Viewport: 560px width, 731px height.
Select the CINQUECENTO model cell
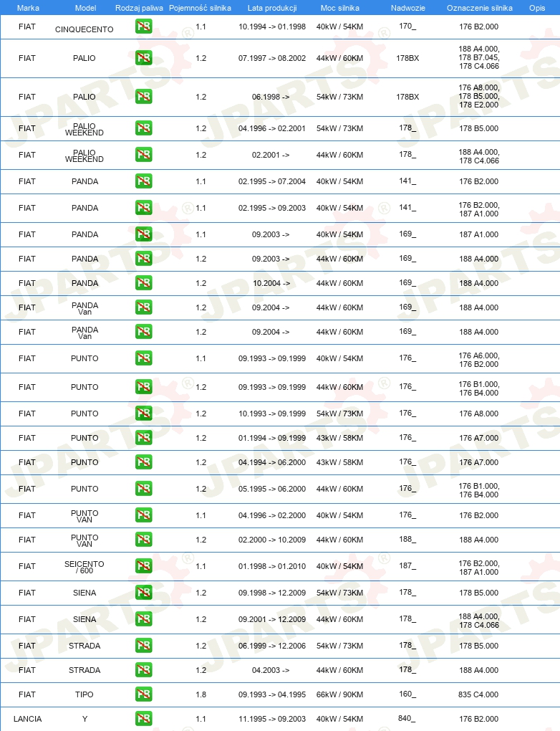point(85,29)
